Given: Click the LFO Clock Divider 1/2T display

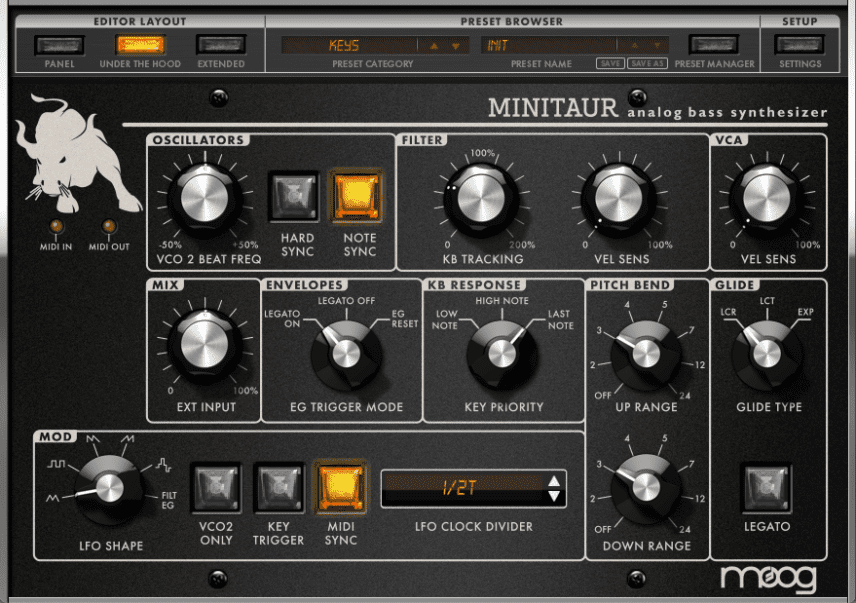Looking at the screenshot, I should tap(464, 488).
